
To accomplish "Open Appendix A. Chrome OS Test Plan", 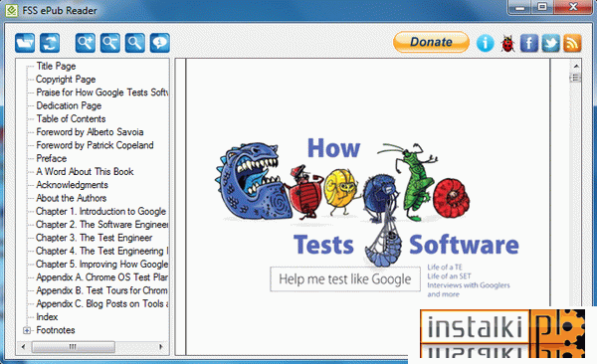I will (x=102, y=277).
